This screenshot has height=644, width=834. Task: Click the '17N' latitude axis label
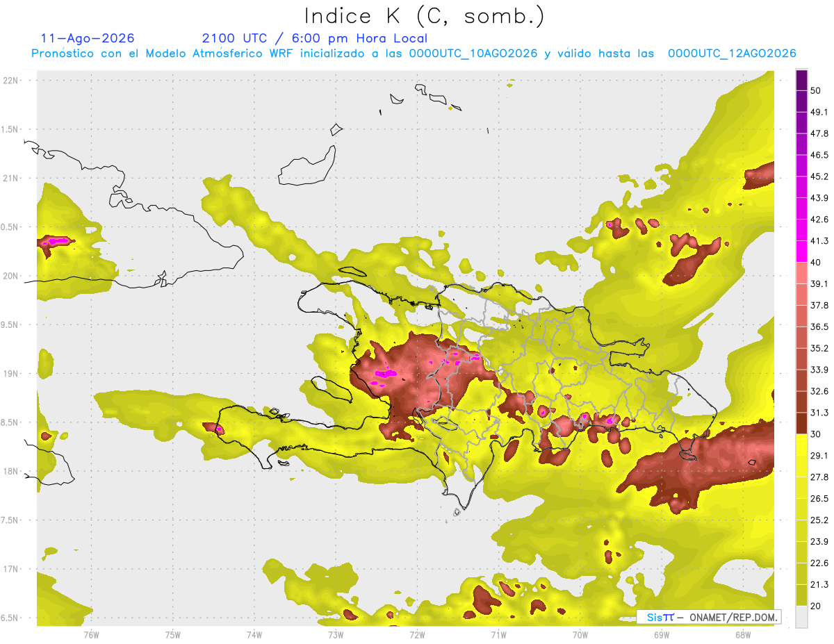click(x=11, y=570)
